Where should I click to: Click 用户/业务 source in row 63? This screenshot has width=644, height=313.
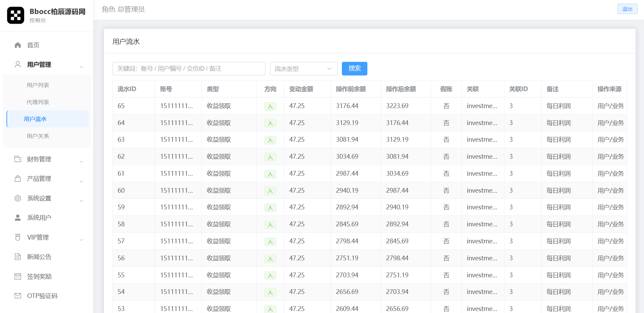pos(611,139)
